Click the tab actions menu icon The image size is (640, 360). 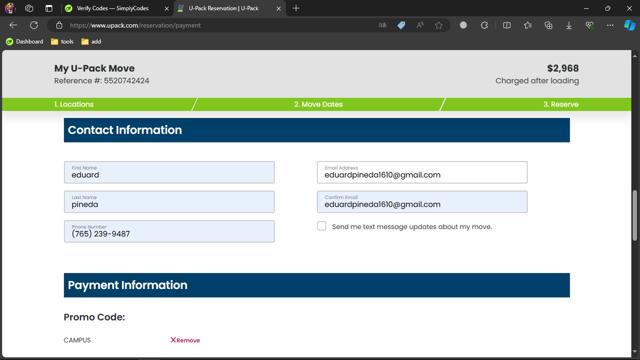point(49,8)
